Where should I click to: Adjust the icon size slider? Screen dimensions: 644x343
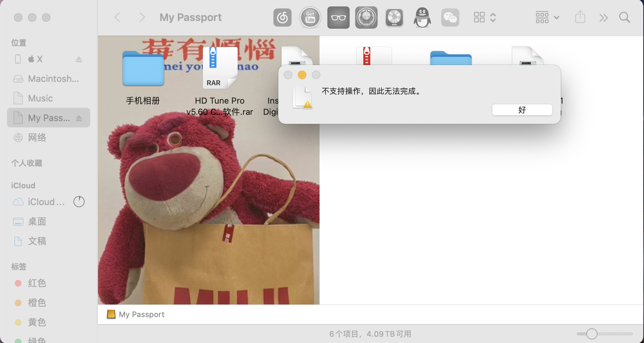(592, 334)
